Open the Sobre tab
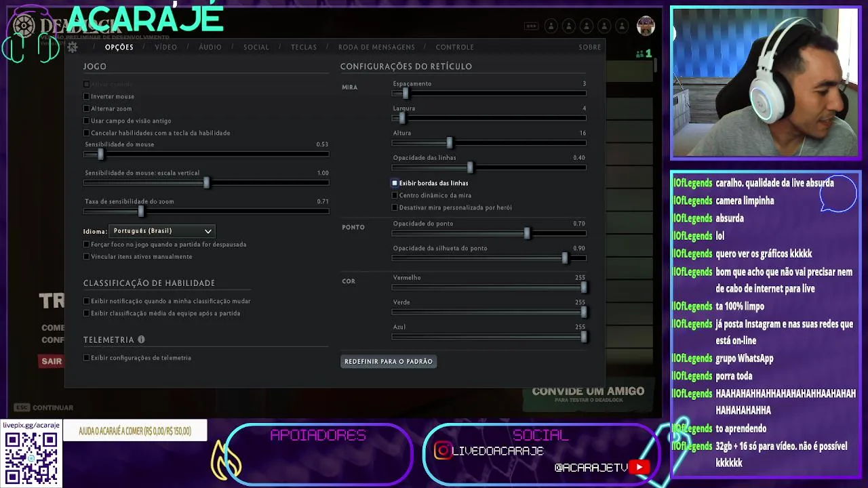 click(590, 47)
